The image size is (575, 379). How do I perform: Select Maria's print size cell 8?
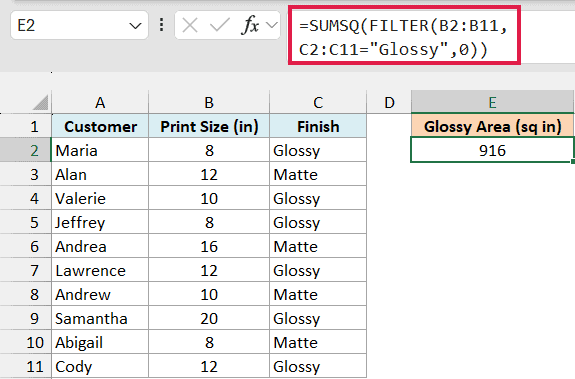pos(209,150)
